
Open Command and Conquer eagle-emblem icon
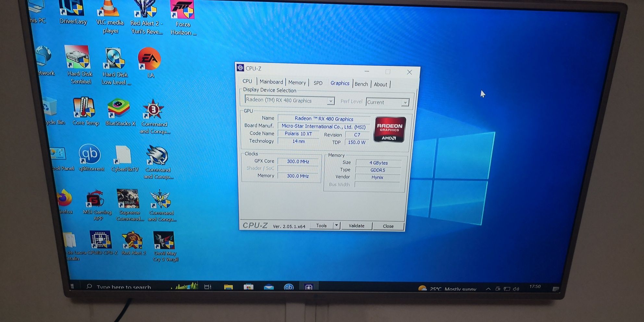click(x=158, y=162)
